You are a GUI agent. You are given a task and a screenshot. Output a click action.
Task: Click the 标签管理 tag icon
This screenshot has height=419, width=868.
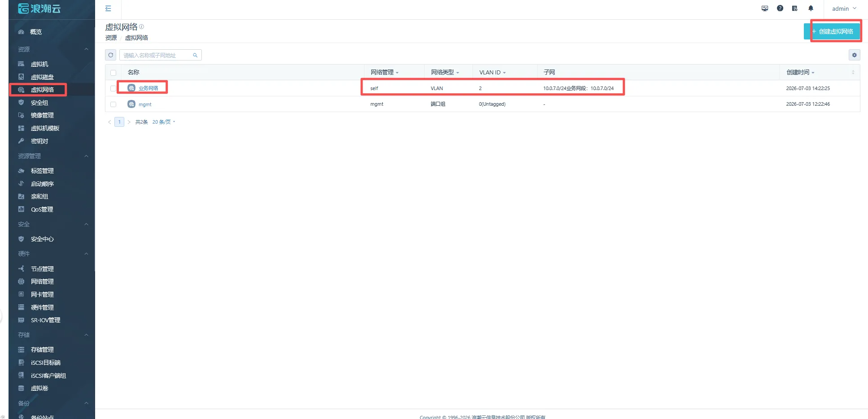[x=21, y=171]
